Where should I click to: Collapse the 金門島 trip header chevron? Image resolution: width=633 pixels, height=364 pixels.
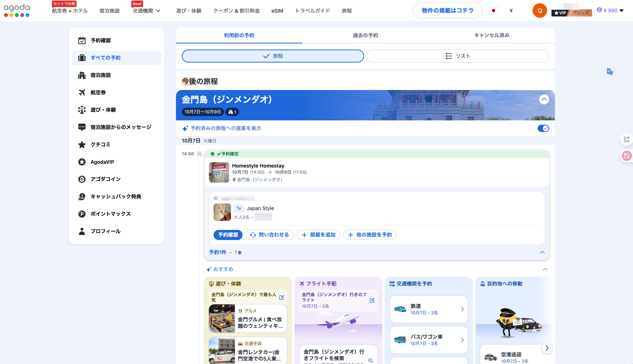point(544,100)
